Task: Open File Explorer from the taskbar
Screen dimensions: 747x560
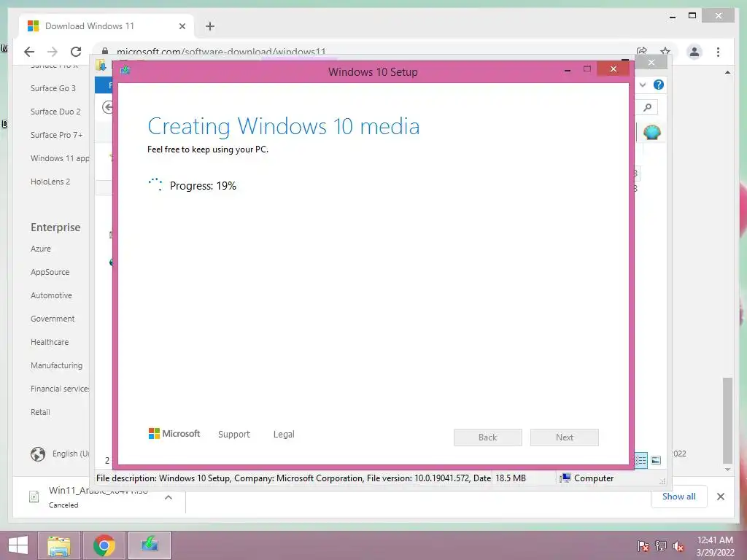Action: pos(59,545)
